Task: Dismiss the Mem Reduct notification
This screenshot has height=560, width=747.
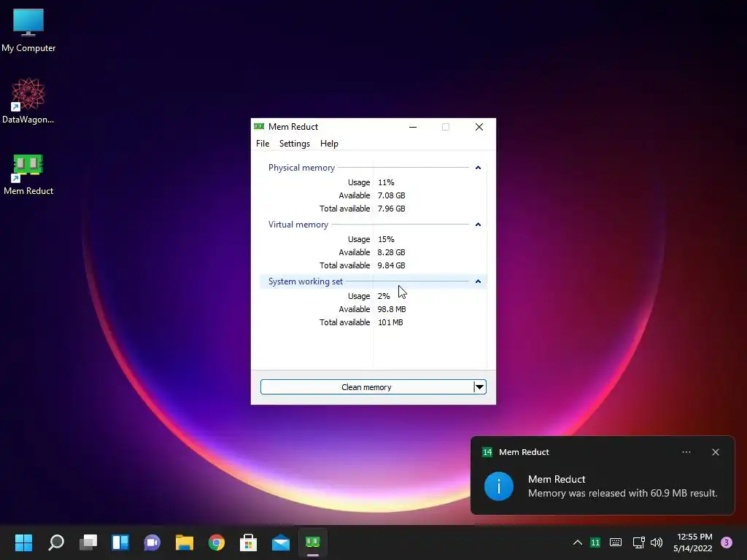Action: coord(715,452)
